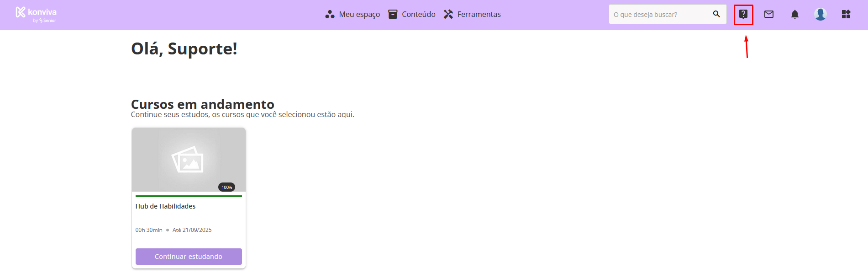This screenshot has width=868, height=279.
Task: Click the three-dots icon beside Meu espaço
Action: (x=330, y=14)
